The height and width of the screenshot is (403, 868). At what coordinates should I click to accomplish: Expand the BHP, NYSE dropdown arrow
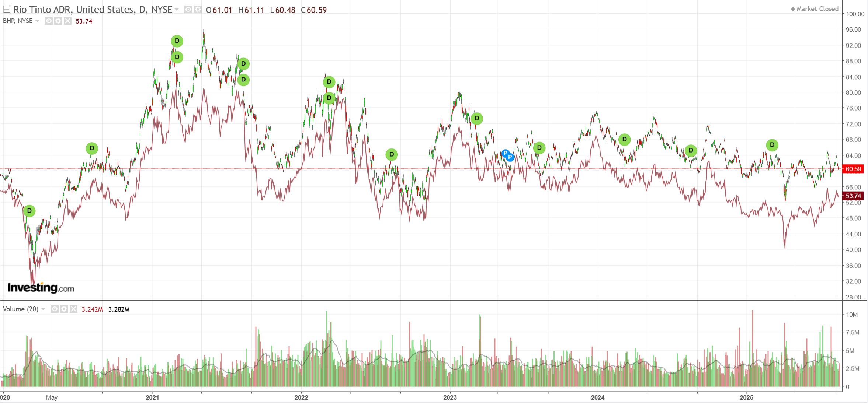click(x=37, y=21)
